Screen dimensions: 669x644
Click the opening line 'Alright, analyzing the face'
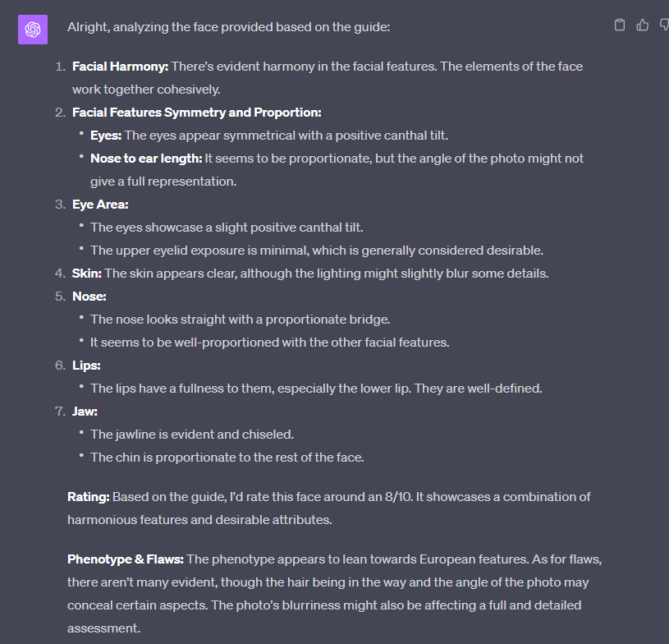pos(228,27)
